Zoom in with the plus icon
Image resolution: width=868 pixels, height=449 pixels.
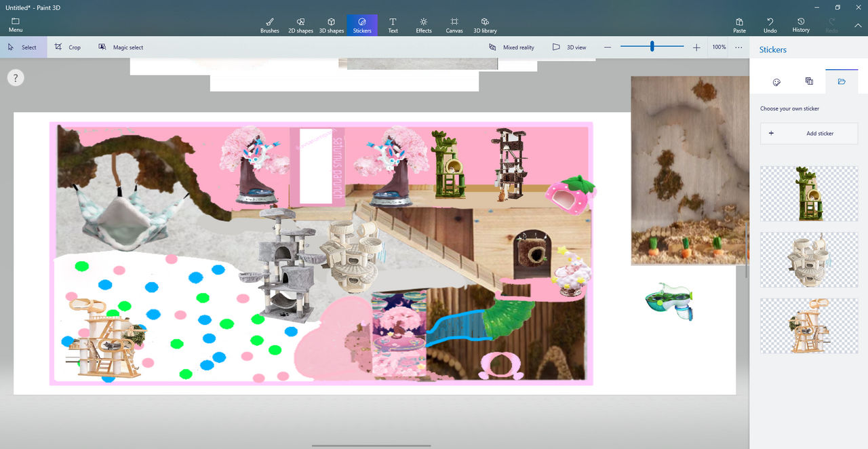click(x=696, y=47)
